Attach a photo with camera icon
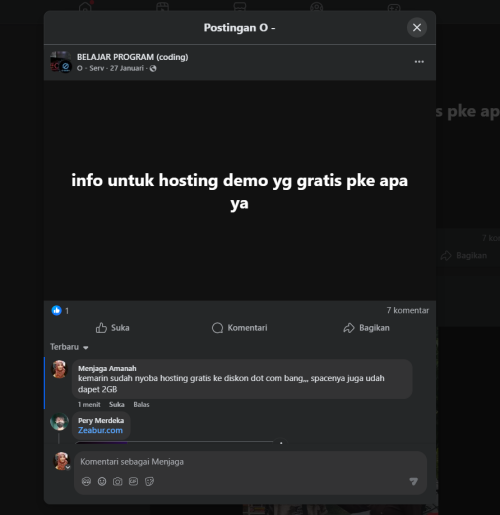 tap(118, 481)
